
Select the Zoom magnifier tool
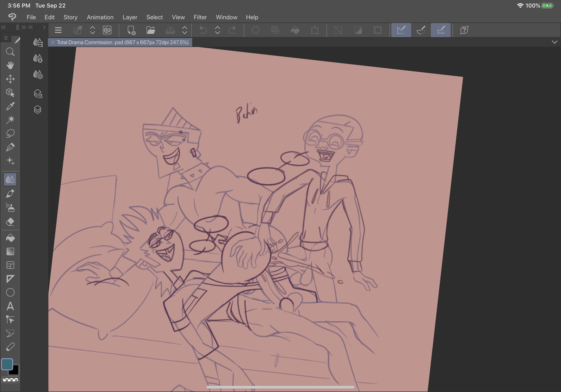pos(10,52)
